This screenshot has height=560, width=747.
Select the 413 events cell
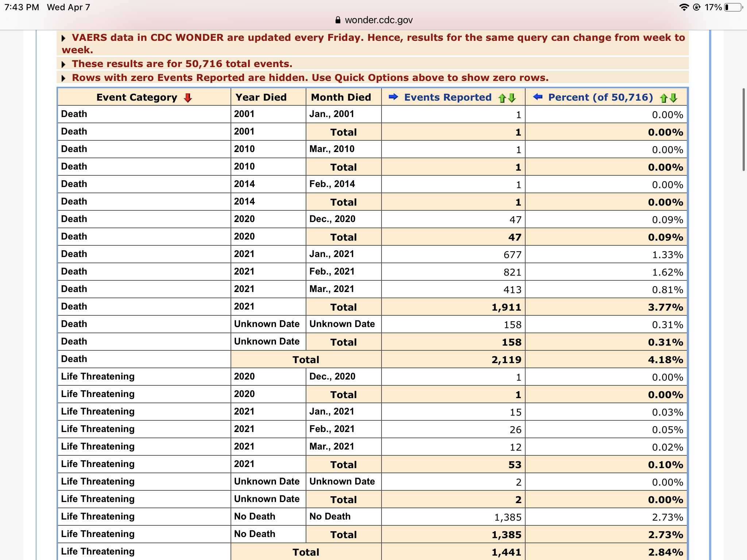tap(453, 289)
